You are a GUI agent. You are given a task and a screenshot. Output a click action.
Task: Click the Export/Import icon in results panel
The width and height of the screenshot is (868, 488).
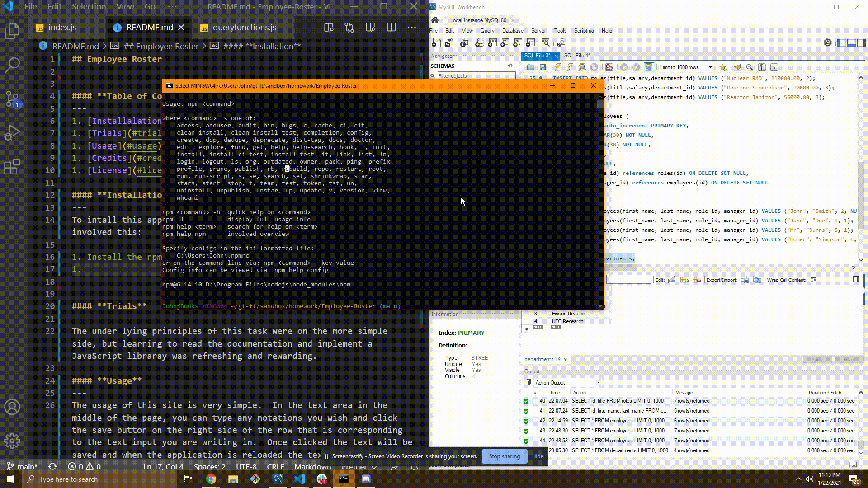pyautogui.click(x=745, y=280)
